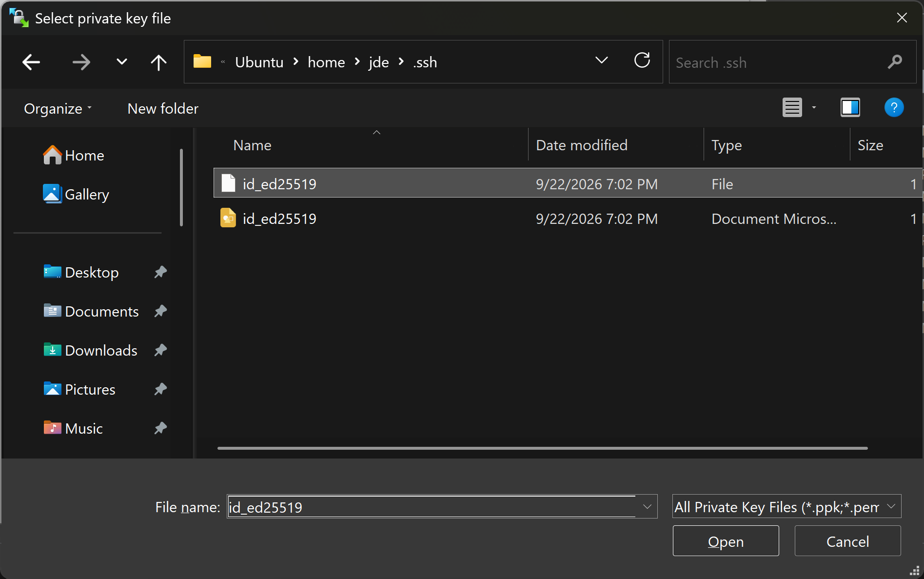924x579 pixels.
Task: Open the blue Help button
Action: point(894,107)
